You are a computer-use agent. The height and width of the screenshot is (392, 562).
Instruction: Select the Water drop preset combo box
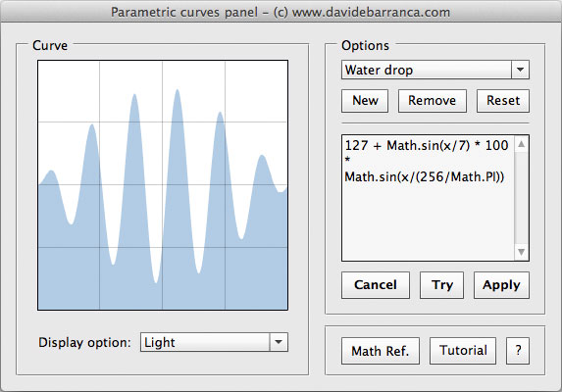[435, 70]
